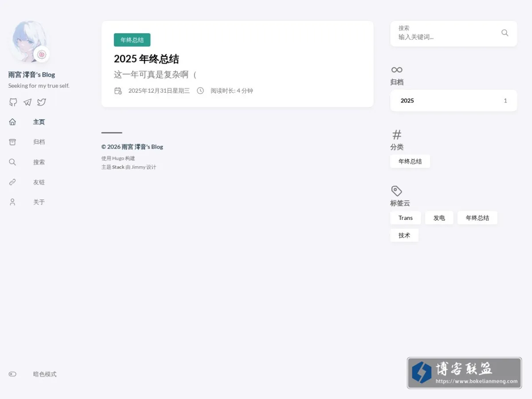Click the search magnifier in the search box
Screen dimensions: 532x399
(x=505, y=33)
